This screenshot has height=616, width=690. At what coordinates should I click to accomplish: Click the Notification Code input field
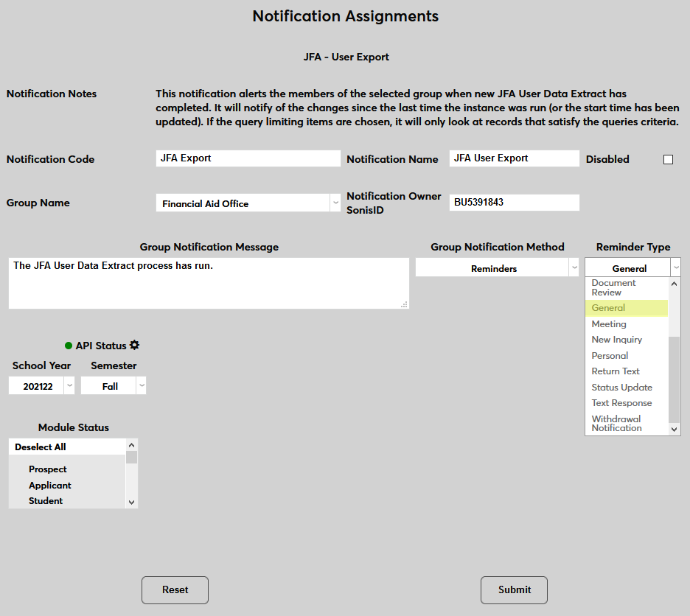pos(248,158)
